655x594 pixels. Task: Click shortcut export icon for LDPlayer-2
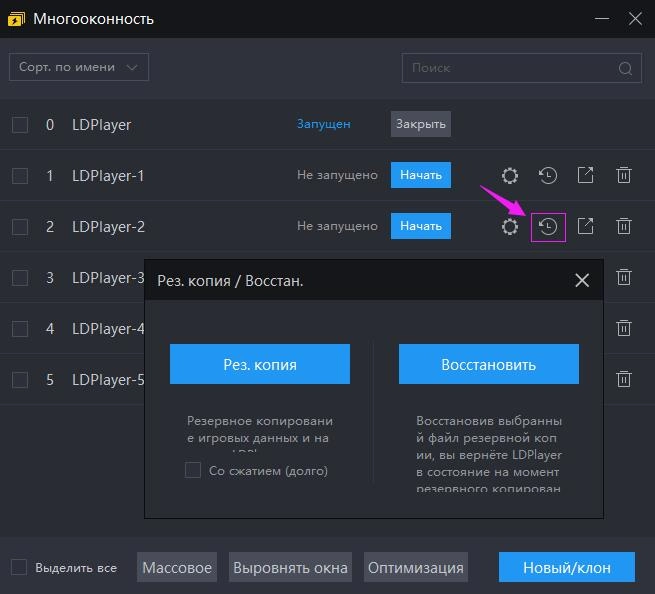(586, 227)
